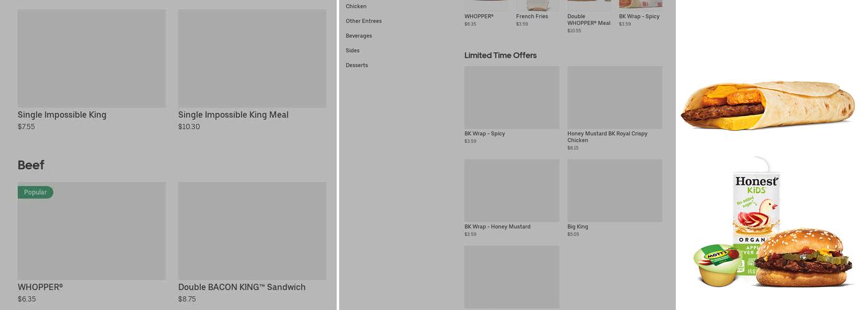This screenshot has width=868, height=310.
Task: Open the Single Impossible King item image
Action: pos(92,58)
